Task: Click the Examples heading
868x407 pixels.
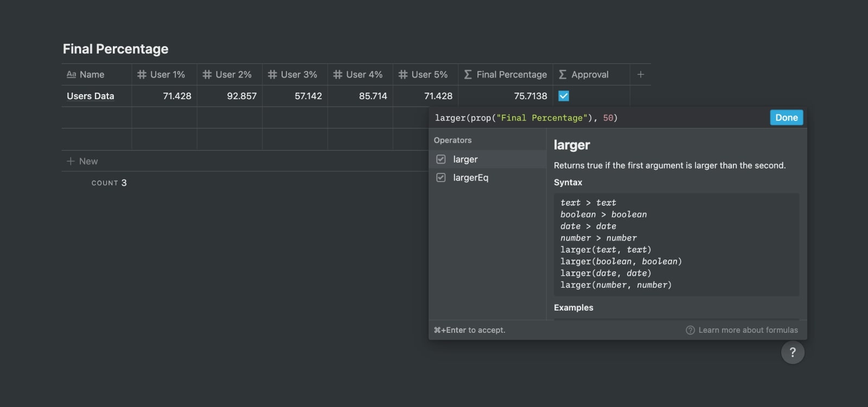Action: 573,307
